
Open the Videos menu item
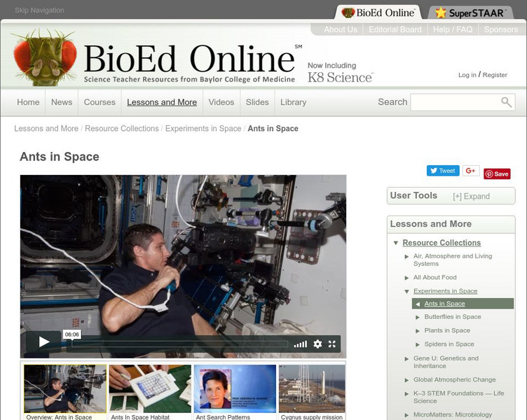[x=221, y=102]
